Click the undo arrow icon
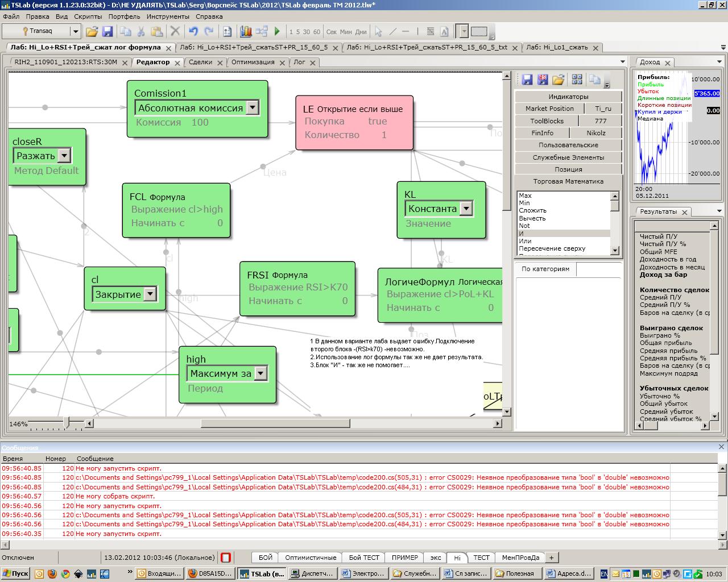The image size is (728, 582). (193, 32)
